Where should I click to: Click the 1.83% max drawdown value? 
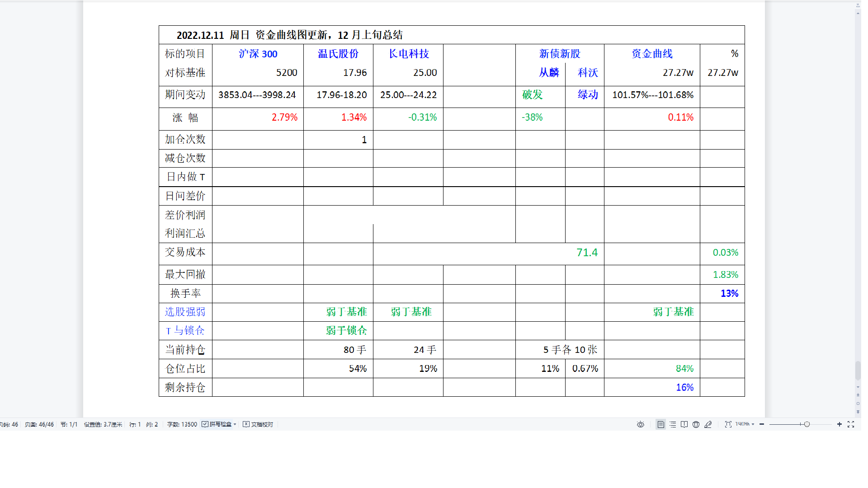click(726, 275)
